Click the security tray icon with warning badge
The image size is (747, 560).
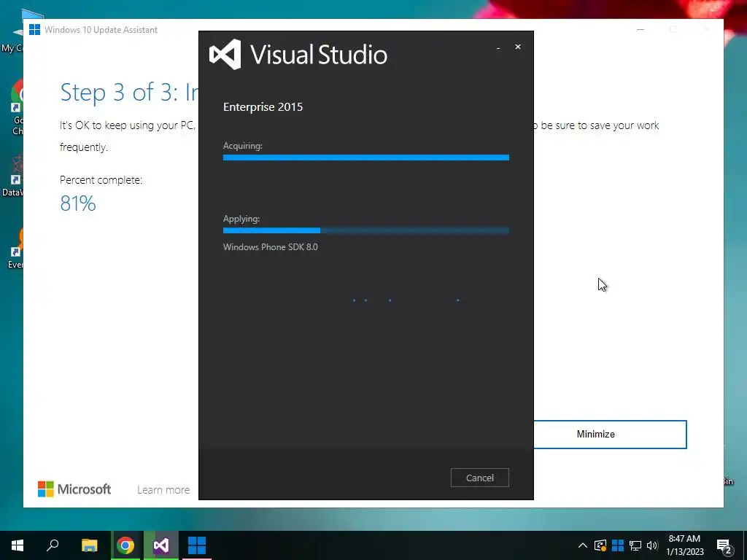600,545
